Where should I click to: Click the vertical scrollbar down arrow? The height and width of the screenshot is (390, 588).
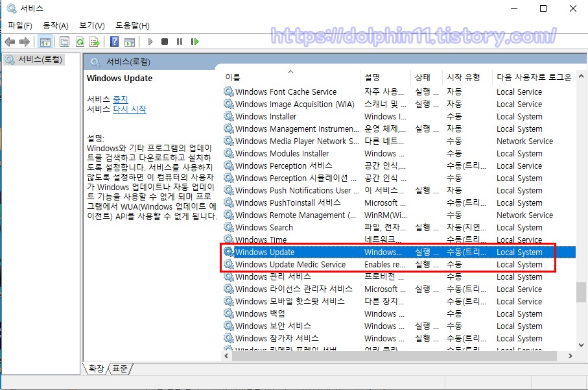582,345
